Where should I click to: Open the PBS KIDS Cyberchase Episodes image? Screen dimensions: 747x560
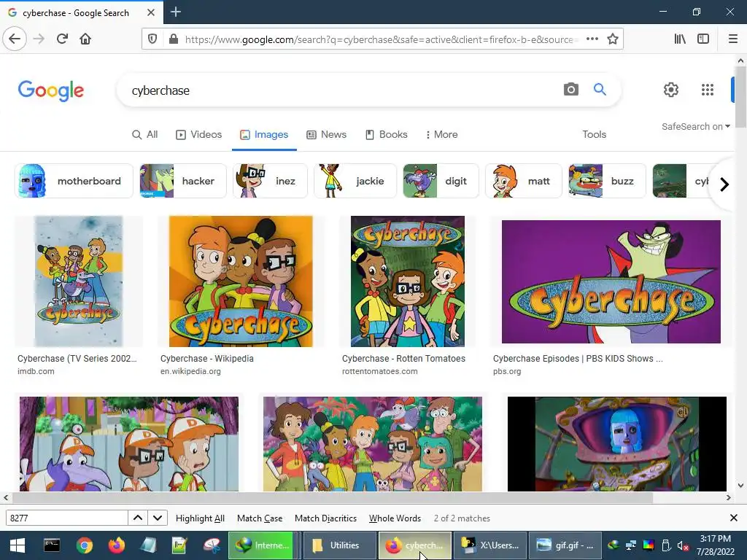tap(611, 281)
